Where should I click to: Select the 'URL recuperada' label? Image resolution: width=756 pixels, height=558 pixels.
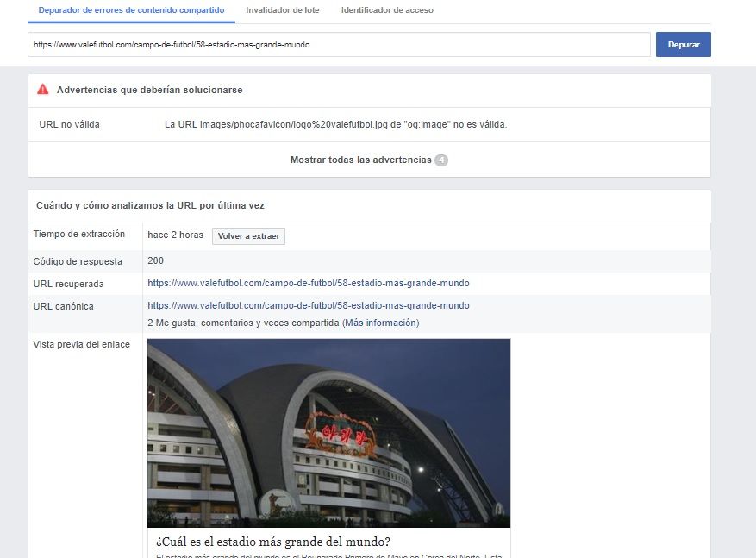pos(68,284)
